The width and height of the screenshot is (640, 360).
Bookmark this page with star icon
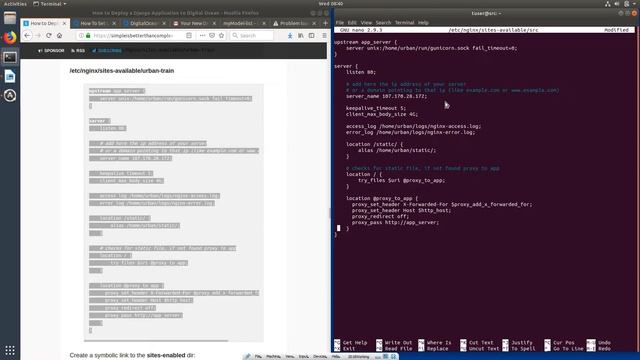coord(221,36)
